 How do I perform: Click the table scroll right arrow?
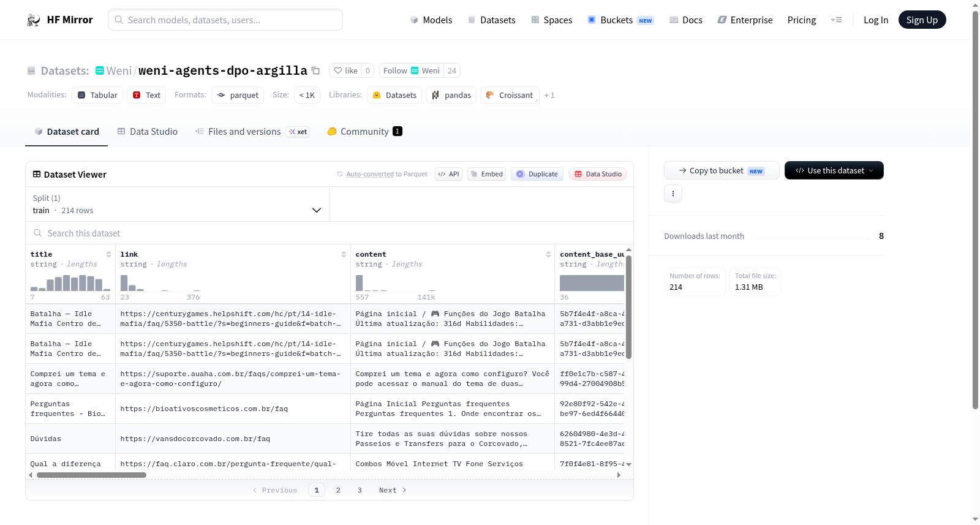pos(619,475)
